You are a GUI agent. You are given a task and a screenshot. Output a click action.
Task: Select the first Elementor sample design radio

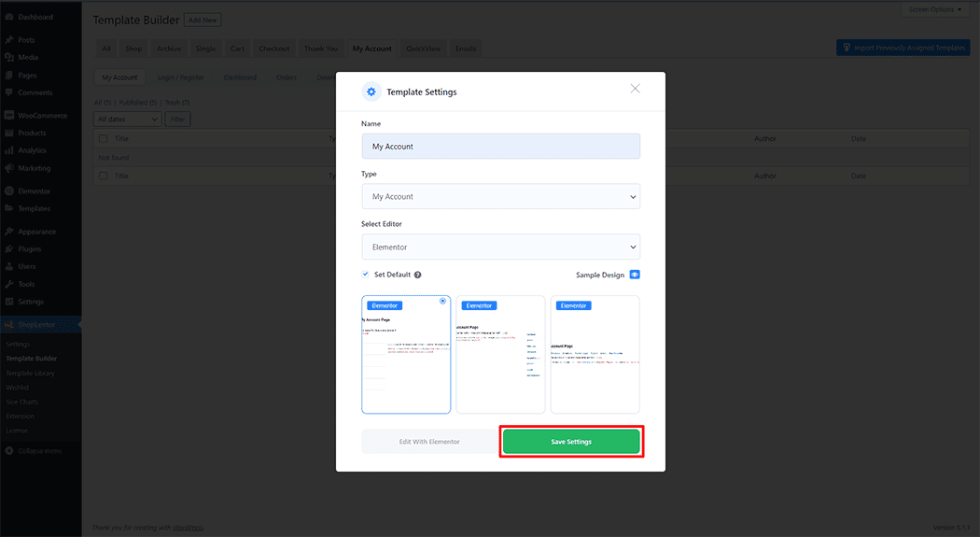pos(442,302)
